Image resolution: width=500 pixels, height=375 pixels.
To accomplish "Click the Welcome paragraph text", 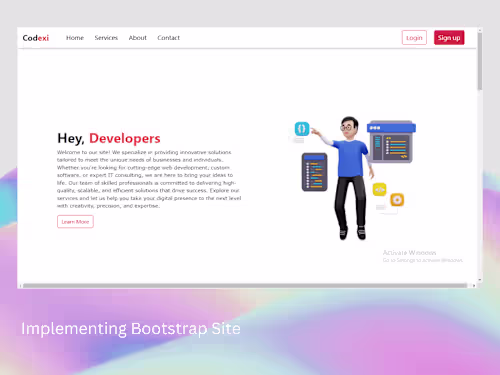I will coord(149,179).
